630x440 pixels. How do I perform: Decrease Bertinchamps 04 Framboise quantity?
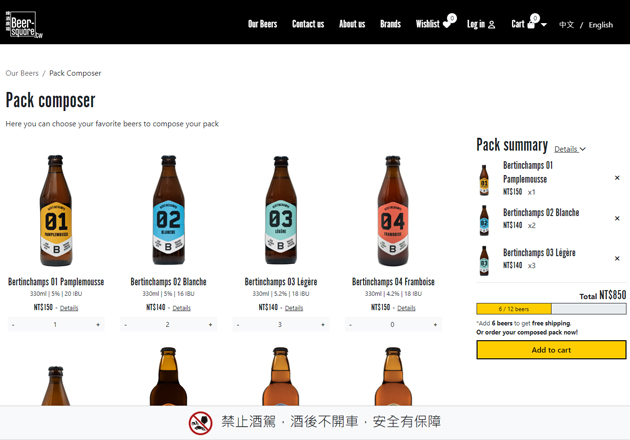click(351, 325)
